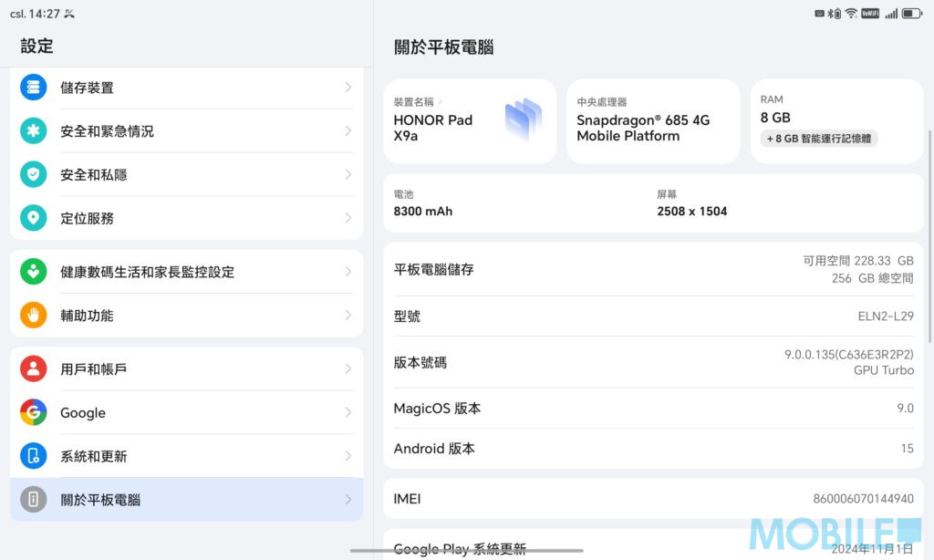Tap the orange Accessibility hand icon
Screen dimensions: 934x560
(x=34, y=316)
